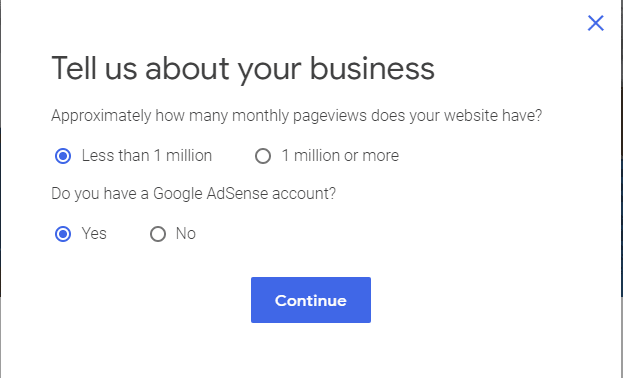Click the monthly pageviews question text
Image resolution: width=623 pixels, height=378 pixels.
pos(297,116)
